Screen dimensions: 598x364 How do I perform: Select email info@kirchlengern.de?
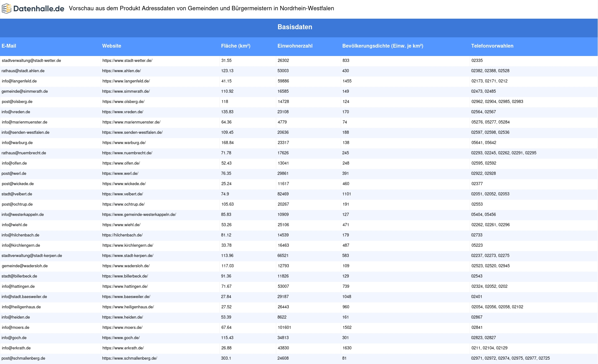[x=21, y=245]
